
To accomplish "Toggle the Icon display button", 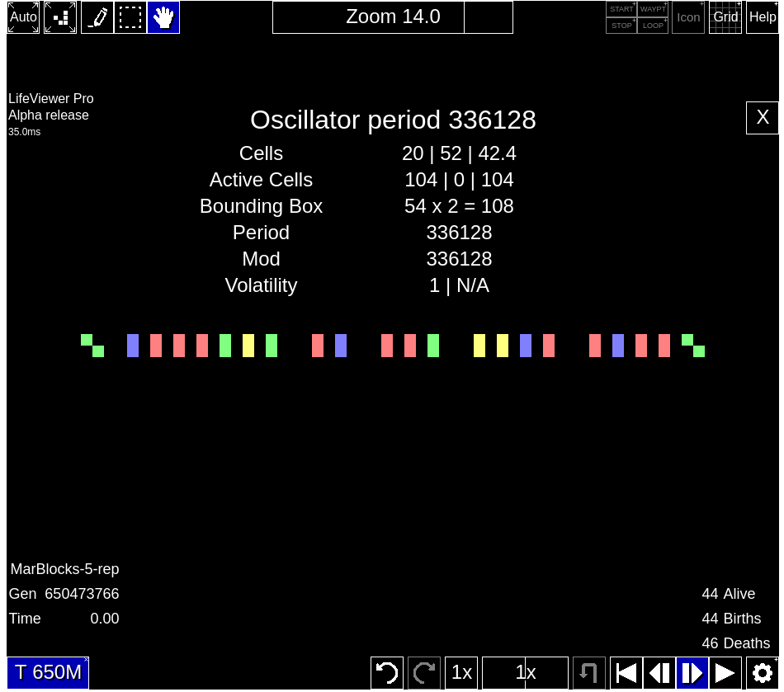I will pyautogui.click(x=688, y=17).
